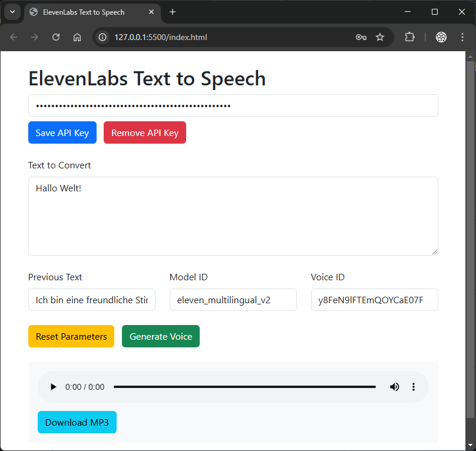
Task: Reload the page with the refresh icon
Action: point(56,37)
